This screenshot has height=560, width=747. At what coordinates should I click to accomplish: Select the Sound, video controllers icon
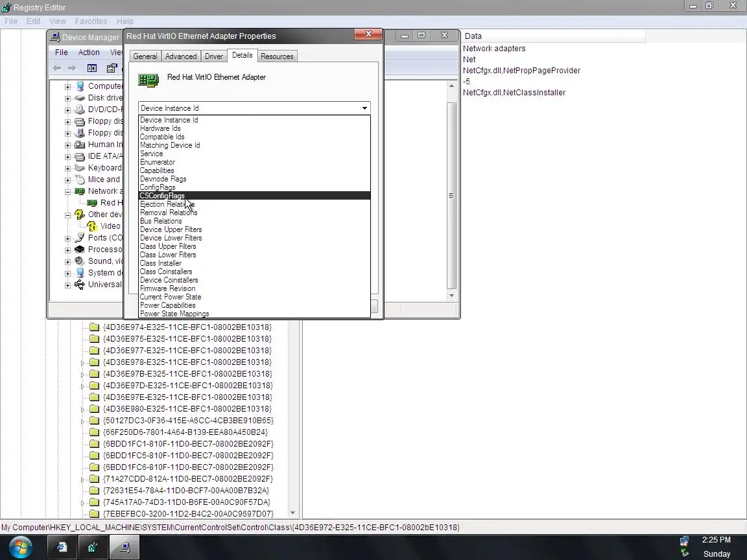point(80,261)
